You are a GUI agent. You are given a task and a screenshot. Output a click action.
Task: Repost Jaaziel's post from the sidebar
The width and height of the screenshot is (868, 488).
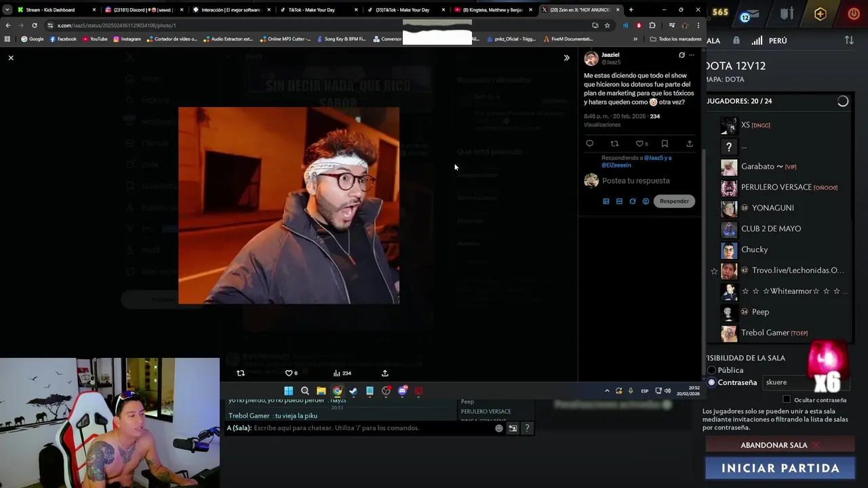[614, 144]
